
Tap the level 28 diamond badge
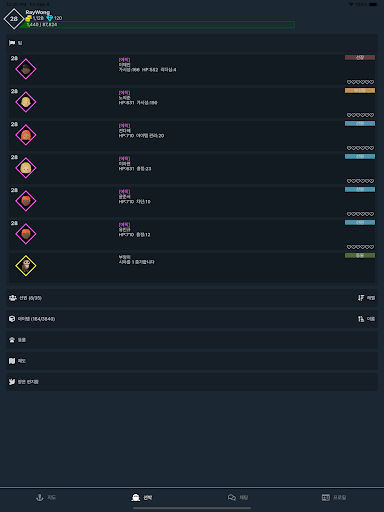(14, 19)
